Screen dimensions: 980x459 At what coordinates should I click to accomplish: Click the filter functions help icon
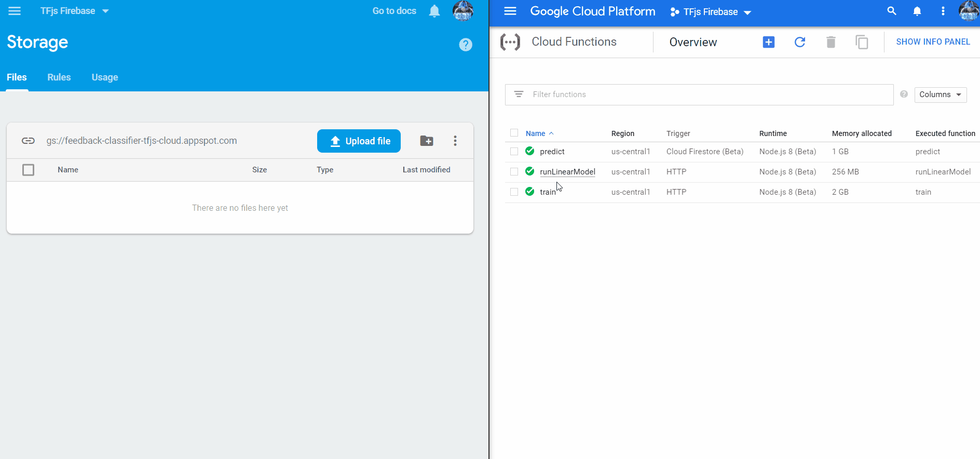click(x=904, y=94)
